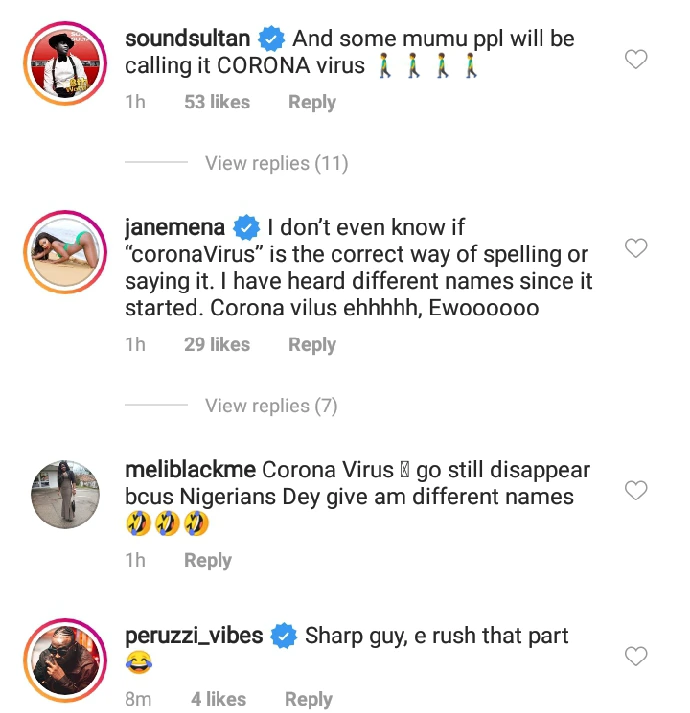The image size is (690, 713).
Task: Open soundsultan username link
Action: (188, 39)
